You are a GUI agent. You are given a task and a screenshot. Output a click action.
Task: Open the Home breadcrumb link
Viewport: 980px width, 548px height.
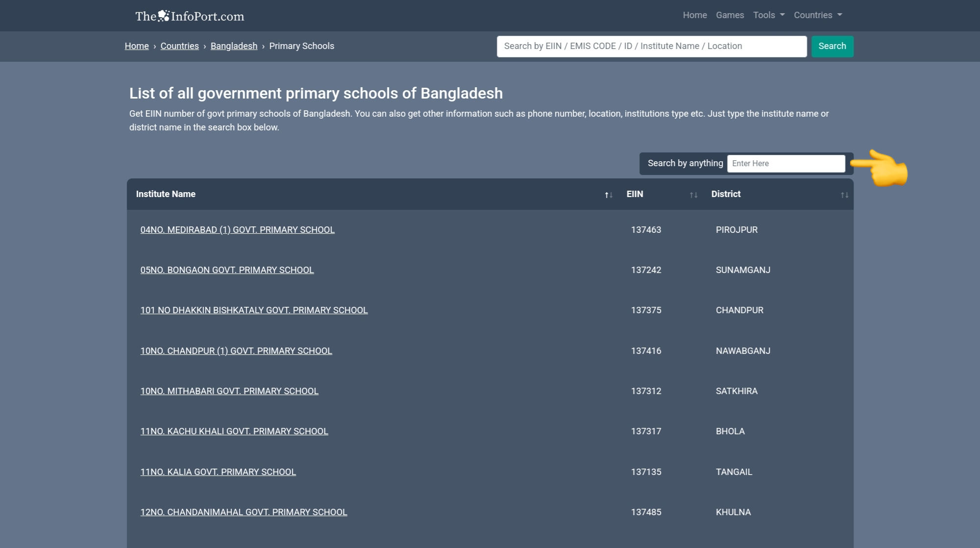137,46
